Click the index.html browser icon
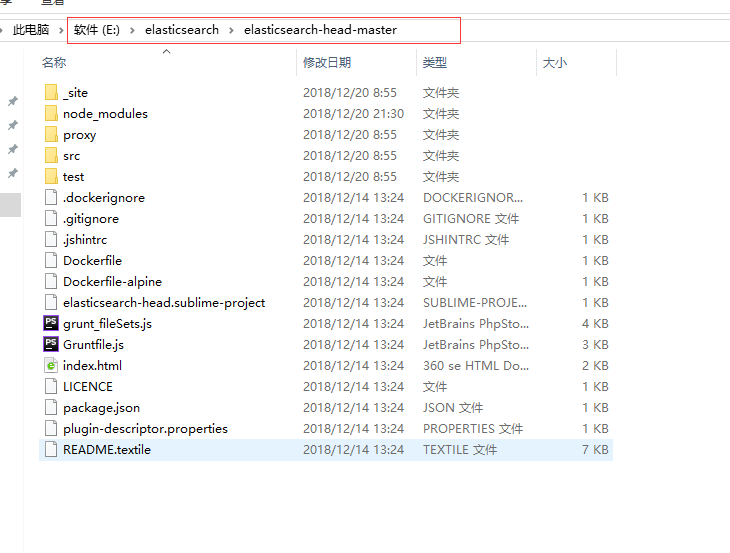 (x=51, y=366)
